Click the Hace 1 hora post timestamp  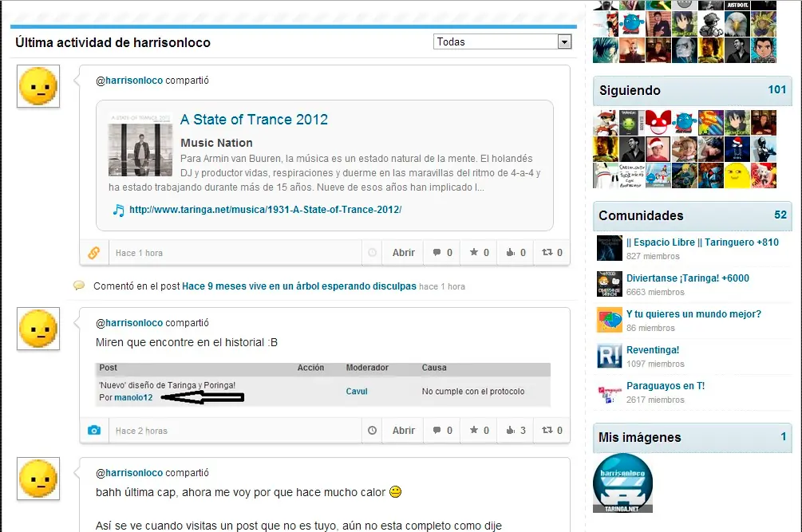click(x=139, y=253)
